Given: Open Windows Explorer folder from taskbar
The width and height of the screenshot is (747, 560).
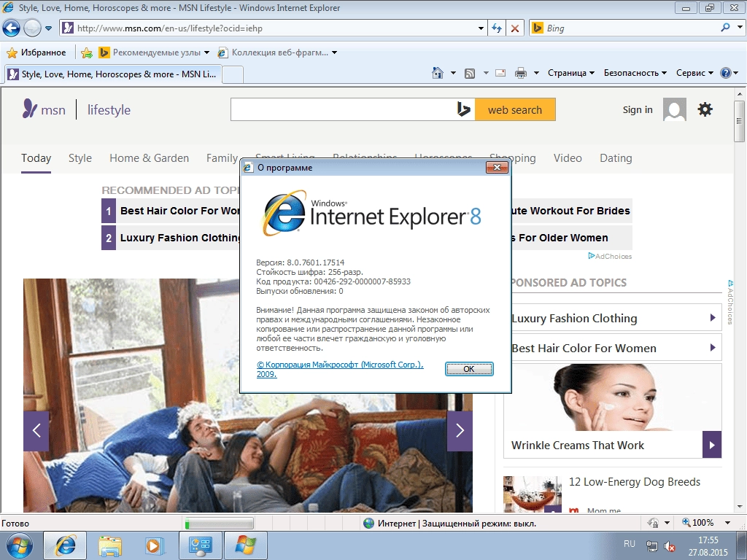Looking at the screenshot, I should [109, 545].
